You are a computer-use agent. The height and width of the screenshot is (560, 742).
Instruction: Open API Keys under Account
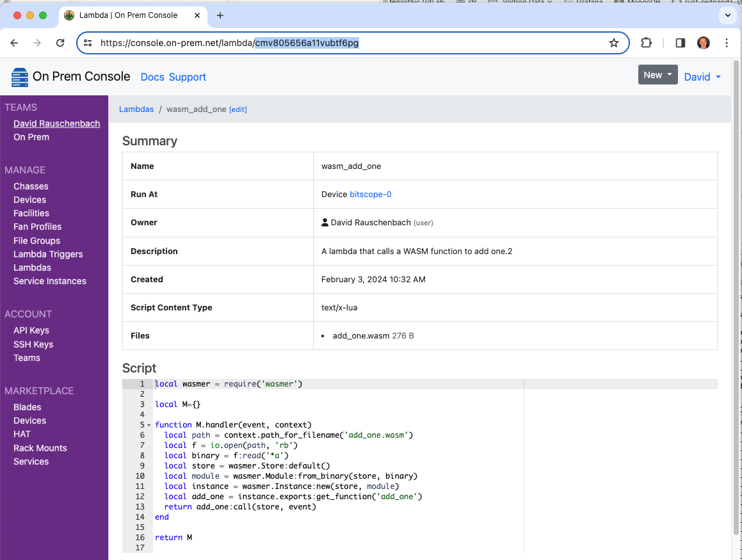(31, 330)
